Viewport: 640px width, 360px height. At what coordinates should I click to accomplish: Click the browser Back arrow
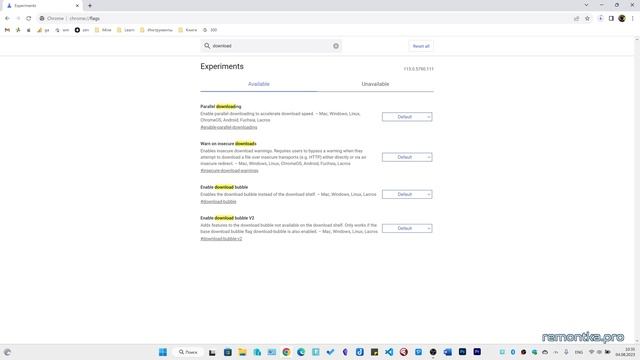(7, 18)
